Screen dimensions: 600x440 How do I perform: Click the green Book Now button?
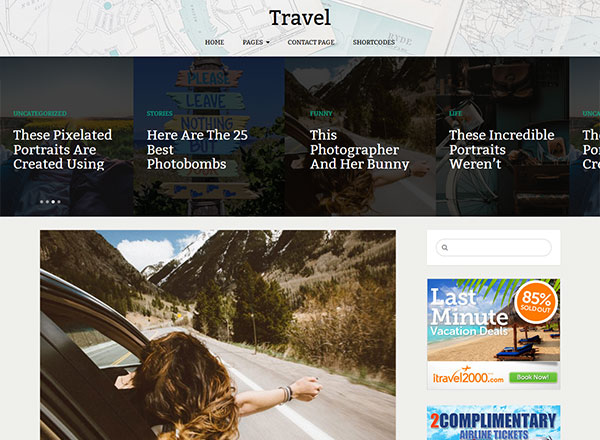click(x=533, y=377)
